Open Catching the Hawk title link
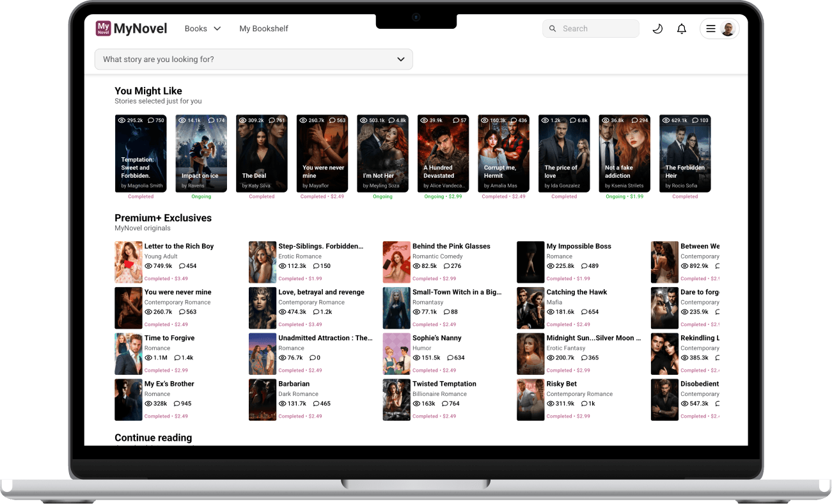Viewport: 832px width, 504px height. click(577, 292)
